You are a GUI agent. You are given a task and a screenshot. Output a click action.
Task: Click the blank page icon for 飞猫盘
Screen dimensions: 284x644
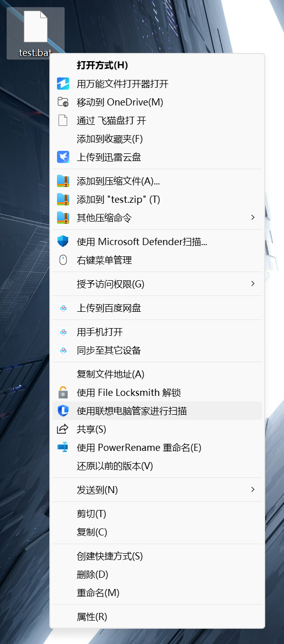tap(63, 120)
